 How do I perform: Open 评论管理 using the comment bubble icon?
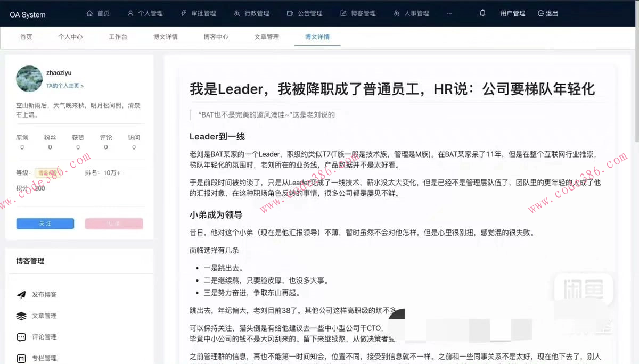click(22, 337)
